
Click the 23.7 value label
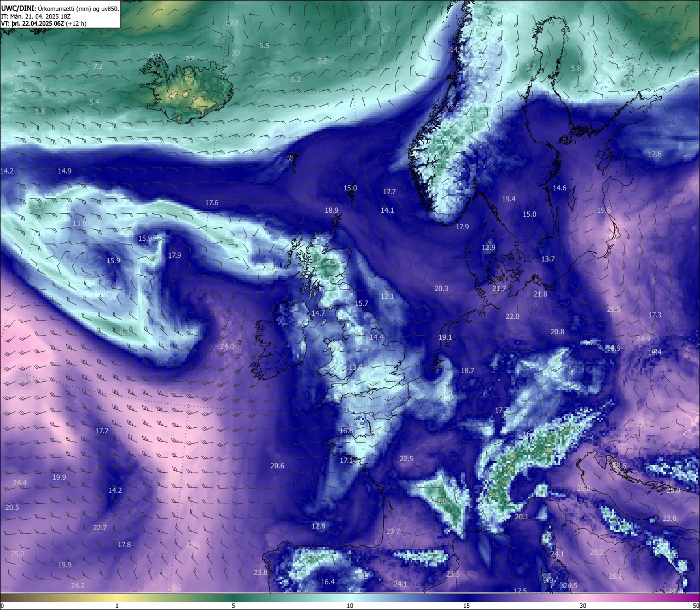pyautogui.click(x=393, y=532)
